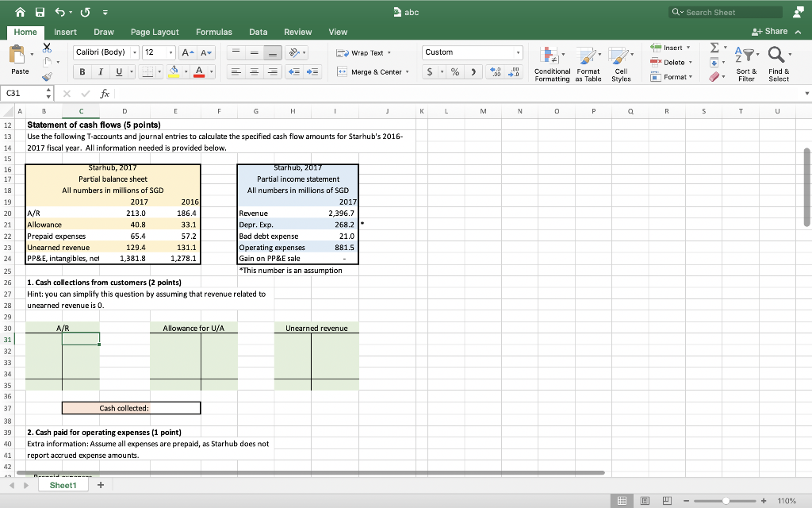Toggle Bold formatting
The height and width of the screenshot is (508, 812).
[x=82, y=72]
